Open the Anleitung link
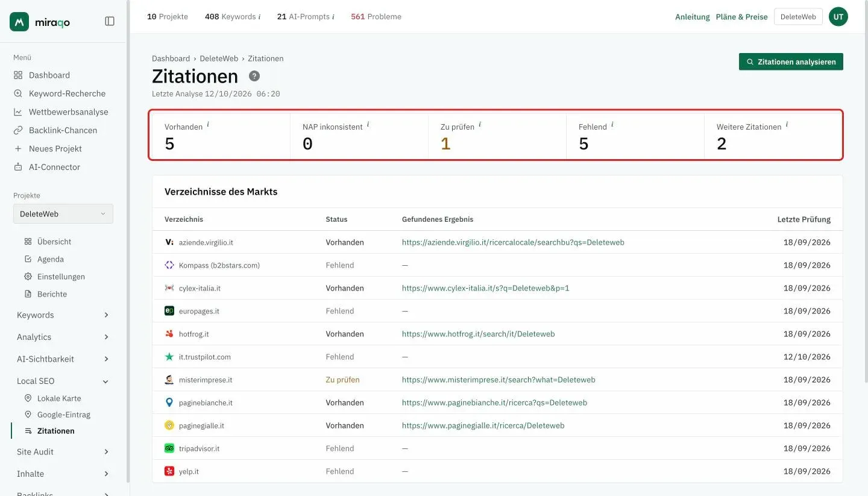The height and width of the screenshot is (496, 868). pos(693,17)
